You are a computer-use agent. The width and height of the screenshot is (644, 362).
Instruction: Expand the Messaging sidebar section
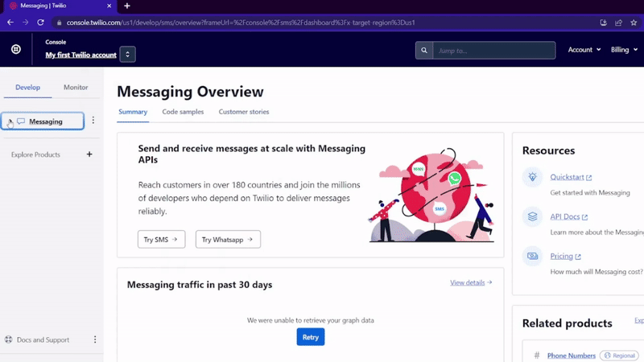click(x=10, y=121)
